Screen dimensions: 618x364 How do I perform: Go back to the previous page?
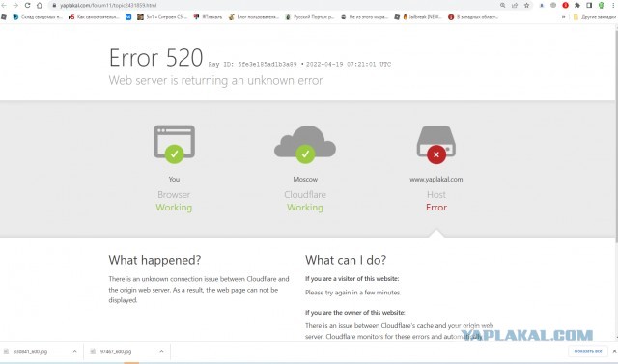[4, 5]
